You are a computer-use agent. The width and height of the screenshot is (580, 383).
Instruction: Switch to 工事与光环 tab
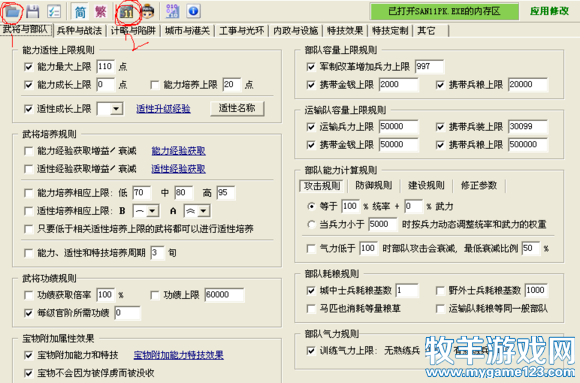click(242, 31)
